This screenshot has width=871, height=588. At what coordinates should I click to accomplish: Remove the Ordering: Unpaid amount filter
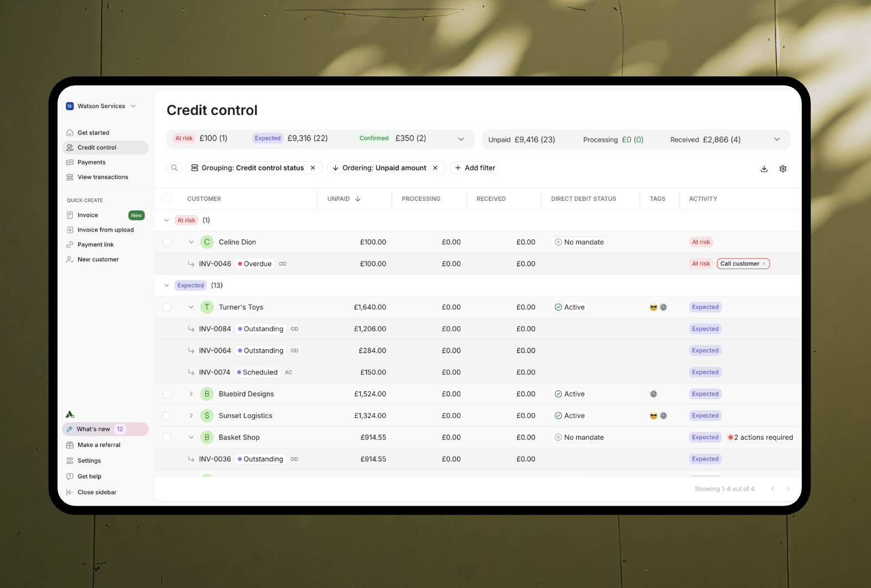tap(435, 168)
